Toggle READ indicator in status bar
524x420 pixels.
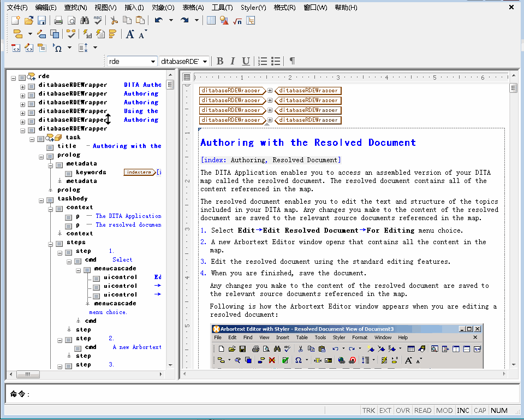[x=422, y=410]
